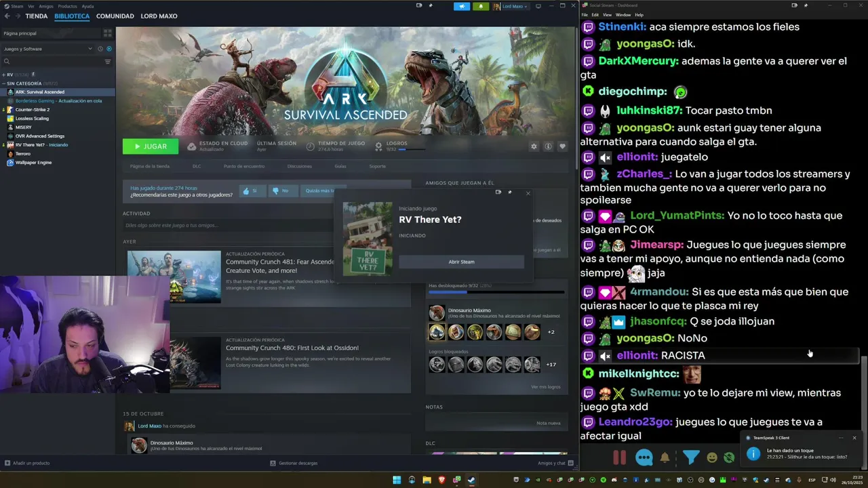
Task: Click the game info icon next to gear
Action: coord(548,146)
